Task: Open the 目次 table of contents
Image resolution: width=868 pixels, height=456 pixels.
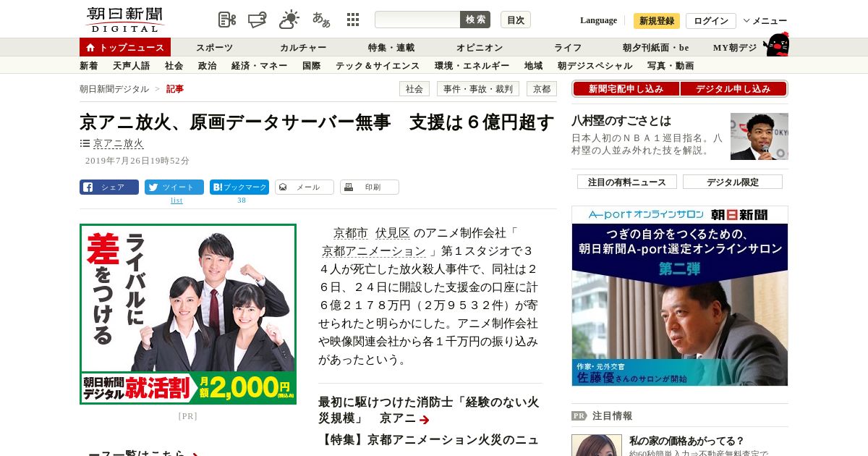Action: pyautogui.click(x=516, y=20)
